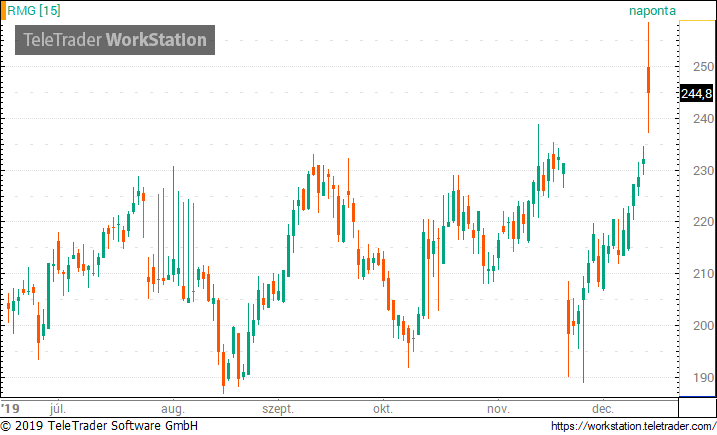Click the 220 price axis label
Viewport: 717px width, 435px height.
click(703, 222)
